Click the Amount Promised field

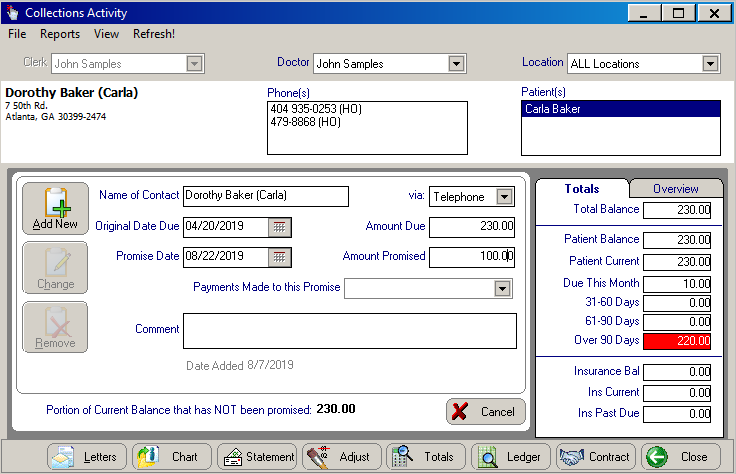tap(472, 257)
